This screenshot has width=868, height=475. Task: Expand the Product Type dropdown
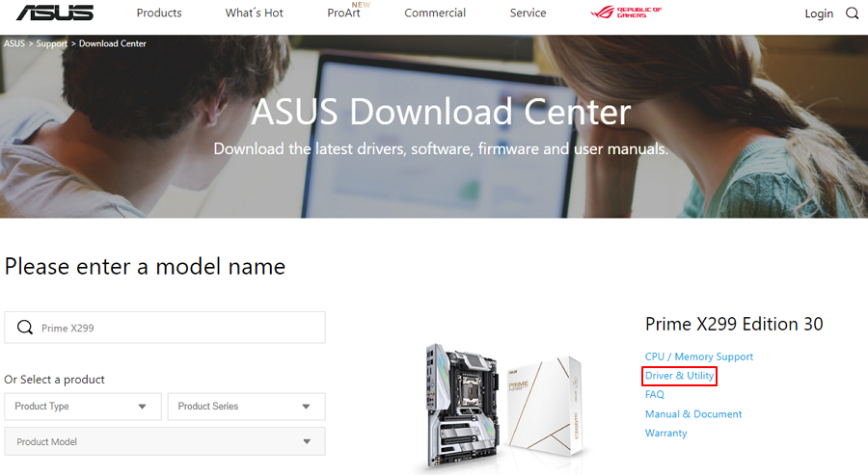[x=83, y=407]
